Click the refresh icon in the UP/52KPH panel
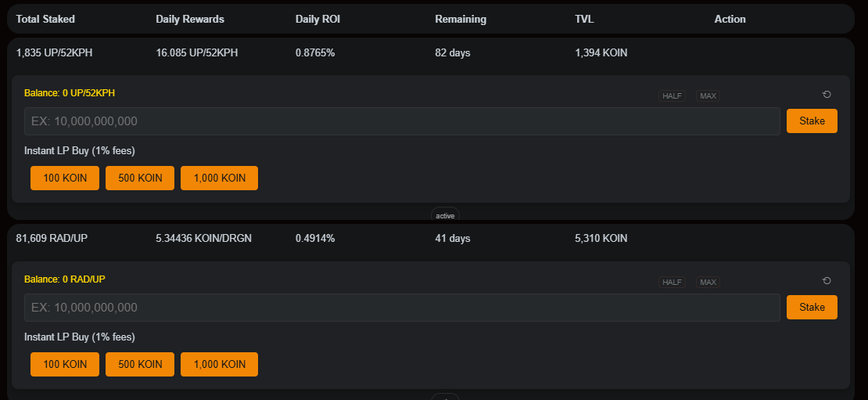Screen dimensions: 868x400 (827, 95)
